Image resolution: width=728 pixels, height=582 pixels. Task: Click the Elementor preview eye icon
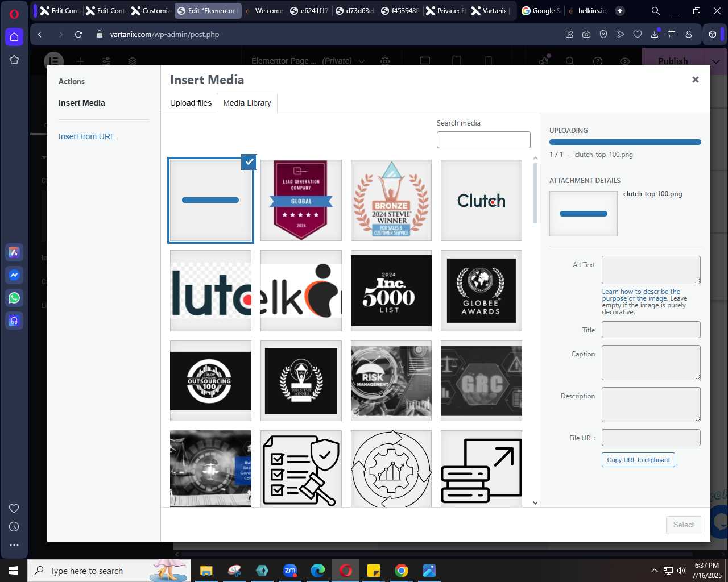tap(625, 61)
